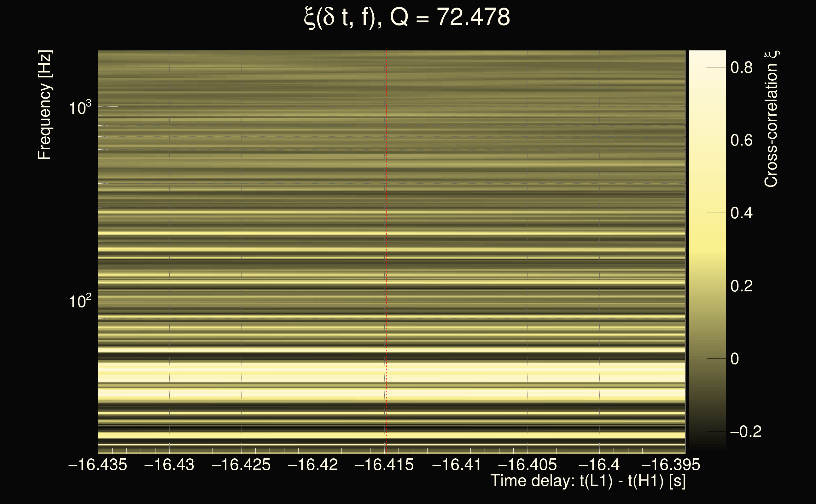Click the −16.43 x-axis tick label
The image size is (816, 504).
click(169, 465)
